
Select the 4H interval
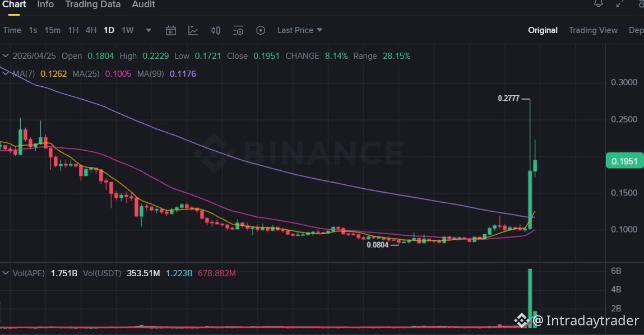(x=91, y=30)
